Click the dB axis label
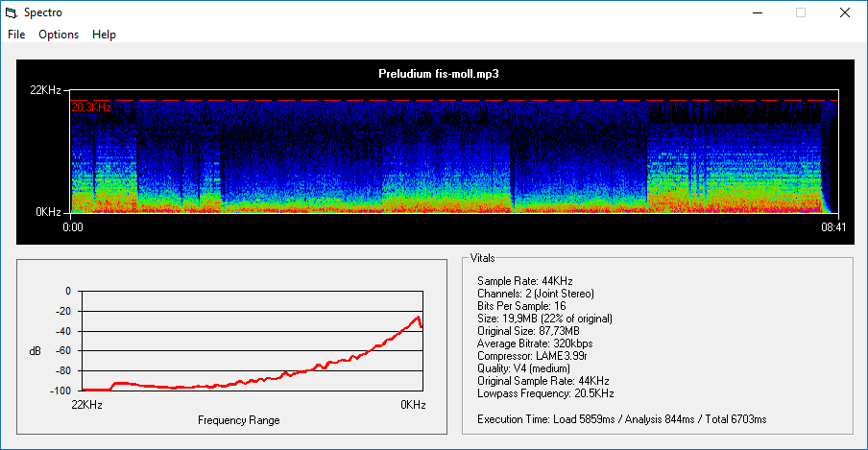This screenshot has height=450, width=868. coord(35,351)
